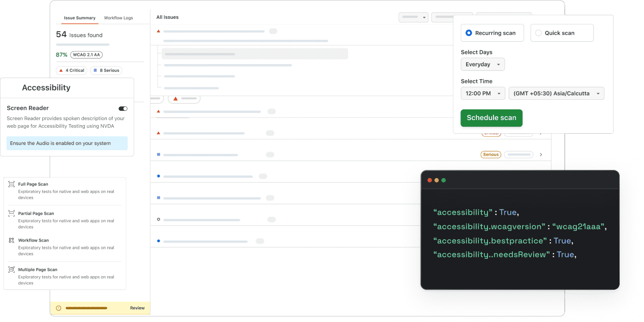Image resolution: width=644 pixels, height=322 pixels.
Task: Click the blue square in 8 Serious chip
Action: click(x=95, y=71)
